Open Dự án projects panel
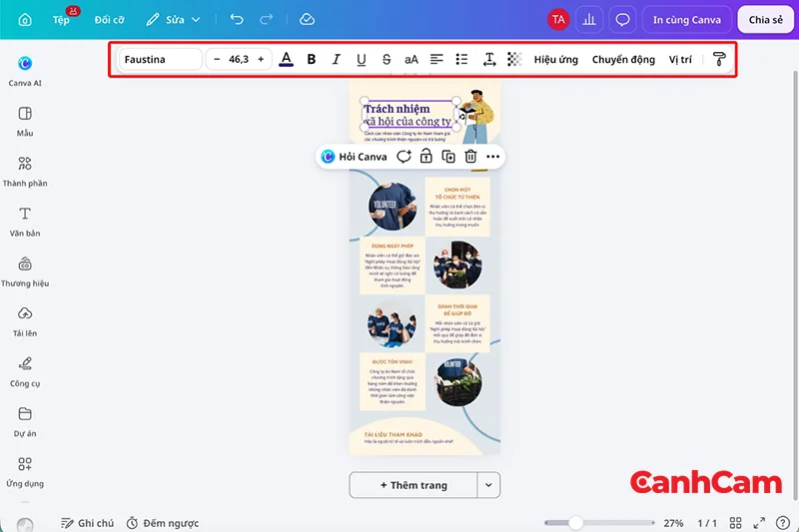 [x=25, y=422]
